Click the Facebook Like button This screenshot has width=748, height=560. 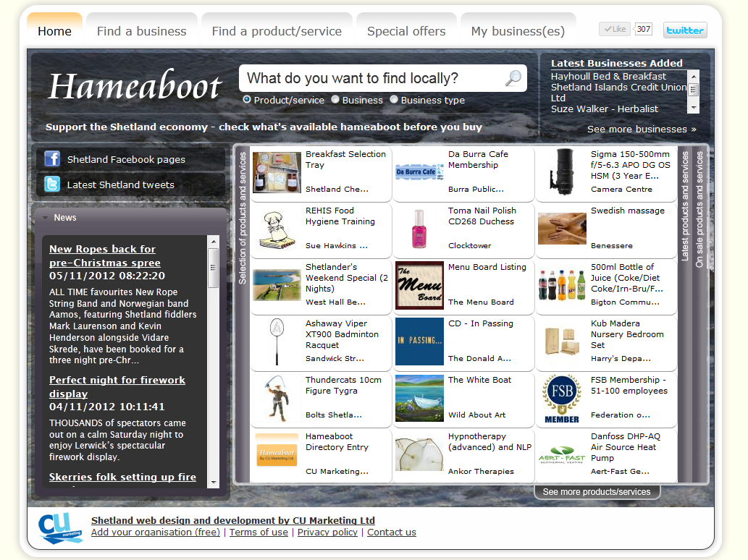point(615,29)
